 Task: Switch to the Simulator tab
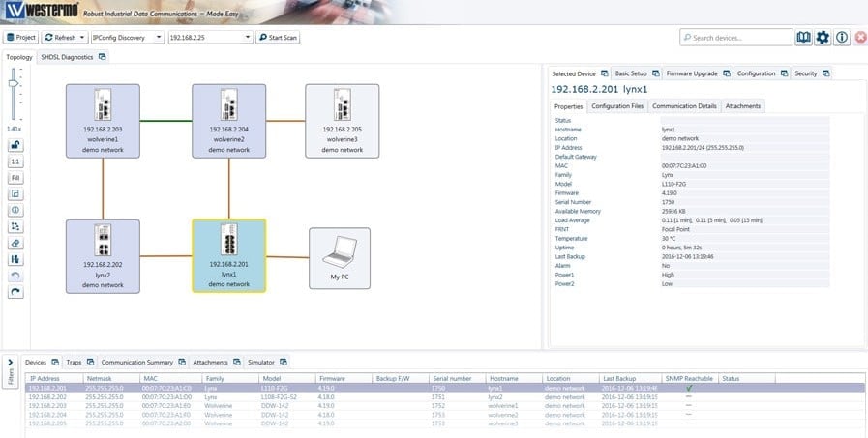tap(260, 363)
